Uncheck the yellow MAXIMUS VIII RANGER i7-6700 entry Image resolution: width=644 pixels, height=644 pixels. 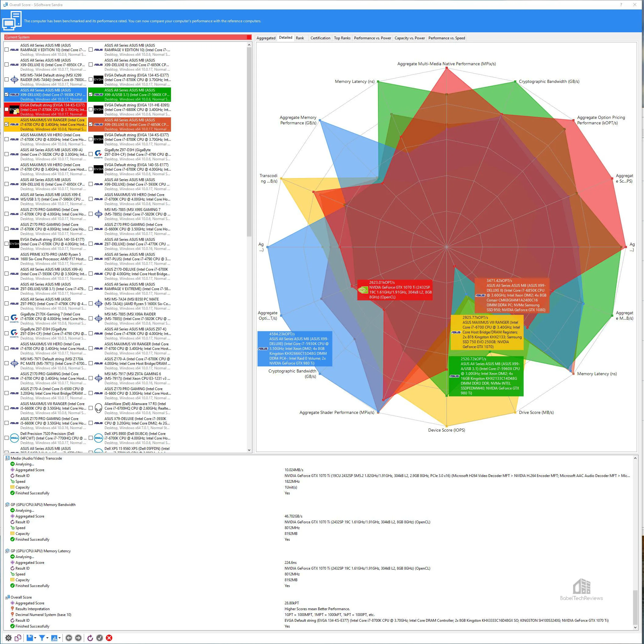tap(7, 124)
